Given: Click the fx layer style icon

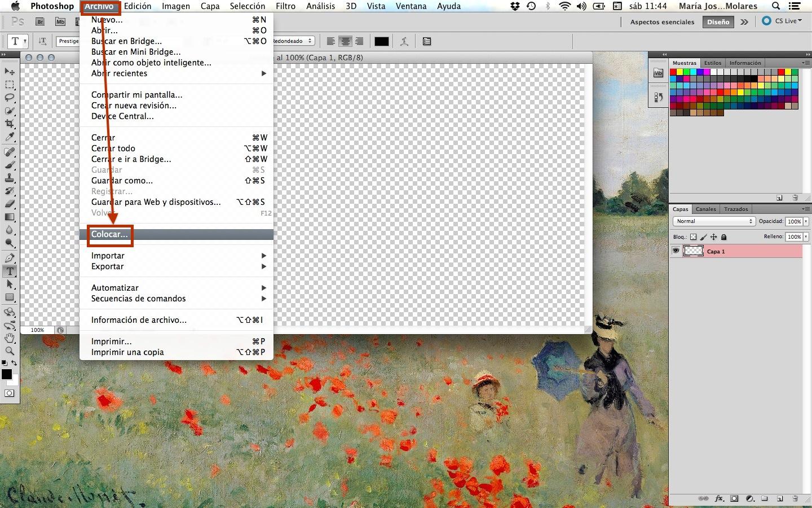Looking at the screenshot, I should (x=719, y=499).
